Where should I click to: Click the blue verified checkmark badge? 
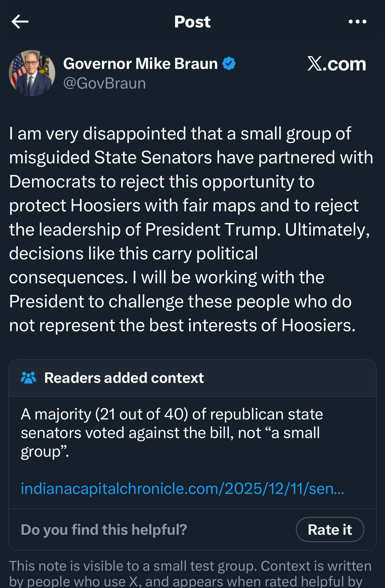[x=229, y=63]
